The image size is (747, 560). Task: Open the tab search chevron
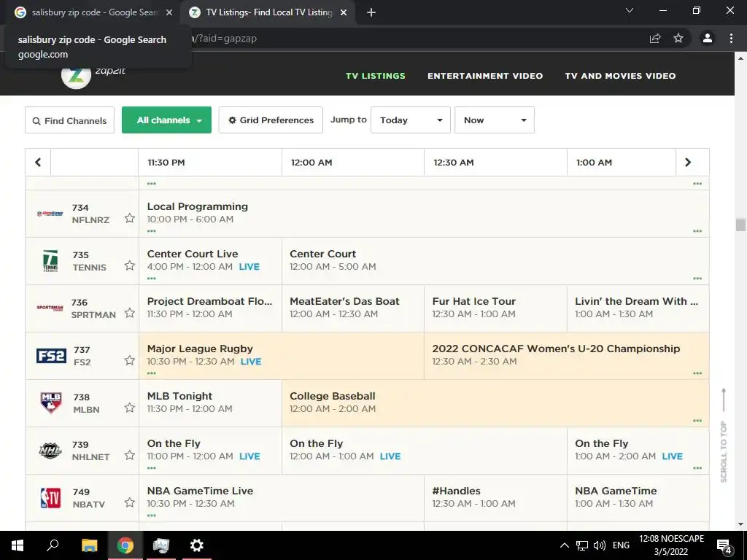(x=630, y=10)
